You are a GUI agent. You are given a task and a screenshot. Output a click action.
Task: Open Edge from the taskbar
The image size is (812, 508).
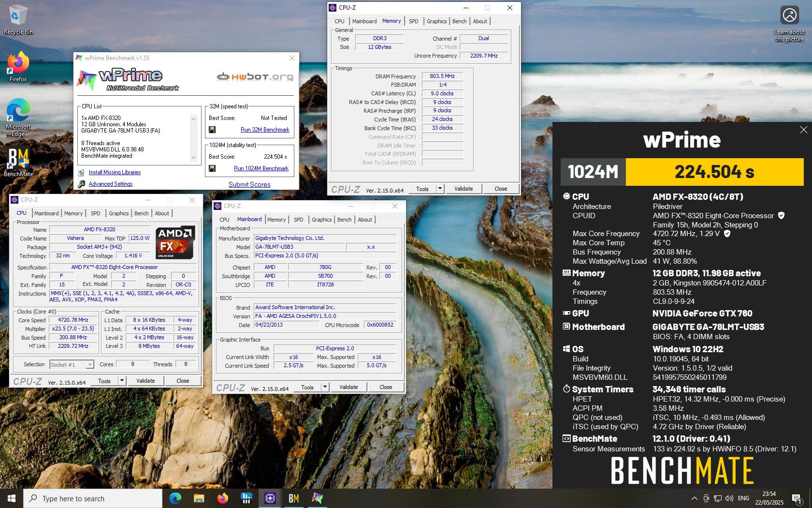click(175, 498)
